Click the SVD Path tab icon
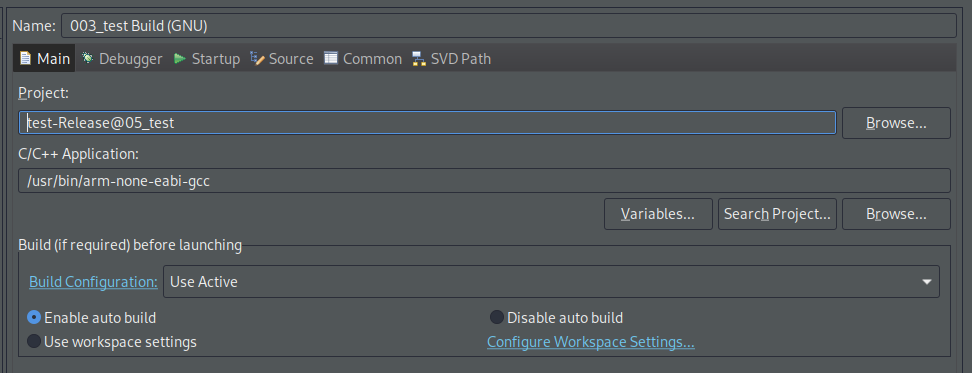Screen dimensions: 972x373 [x=419, y=59]
